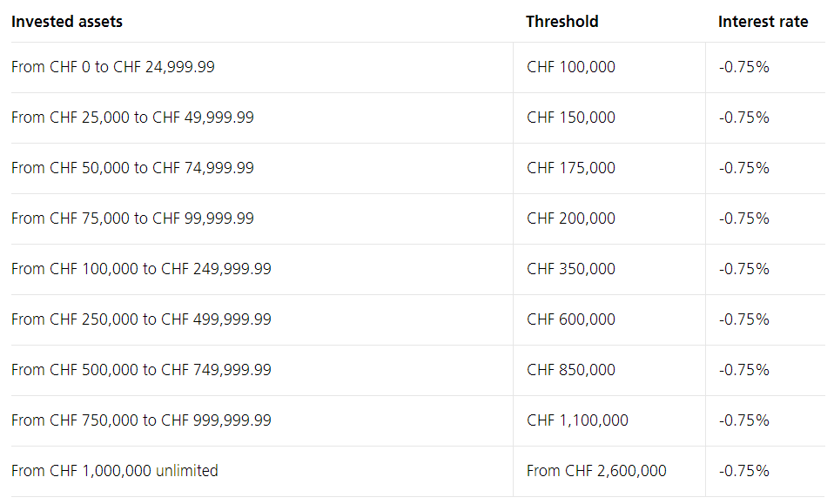Viewport: 834px width, 504px height.
Task: Click the CHF 1,100,000 threshold value
Action: 577,420
